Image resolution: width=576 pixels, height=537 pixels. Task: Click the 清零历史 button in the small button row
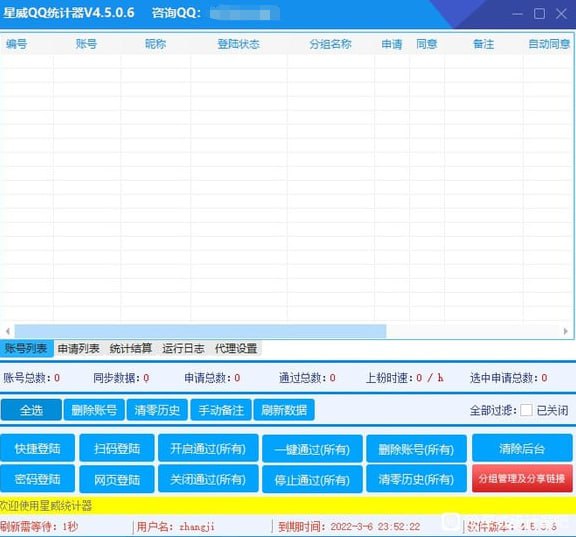click(x=157, y=410)
